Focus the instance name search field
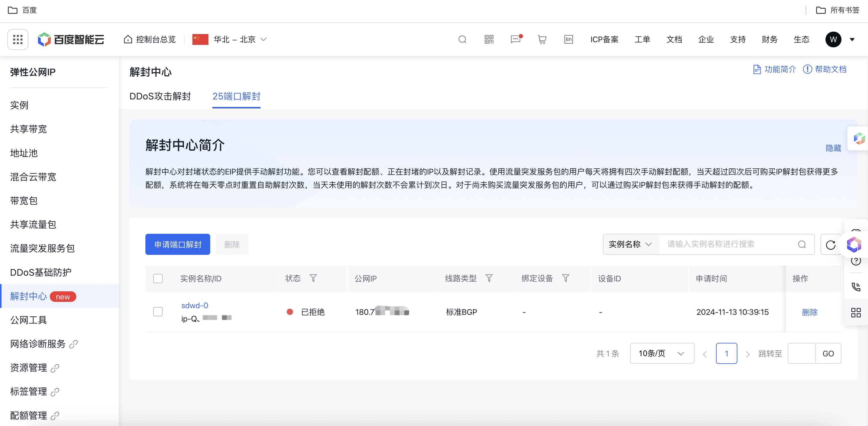Screen dimensions: 868x426 point(728,244)
